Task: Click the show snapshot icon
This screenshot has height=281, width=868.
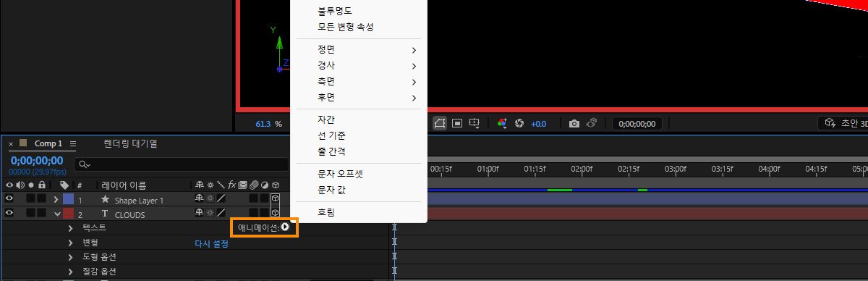Action: 591,123
